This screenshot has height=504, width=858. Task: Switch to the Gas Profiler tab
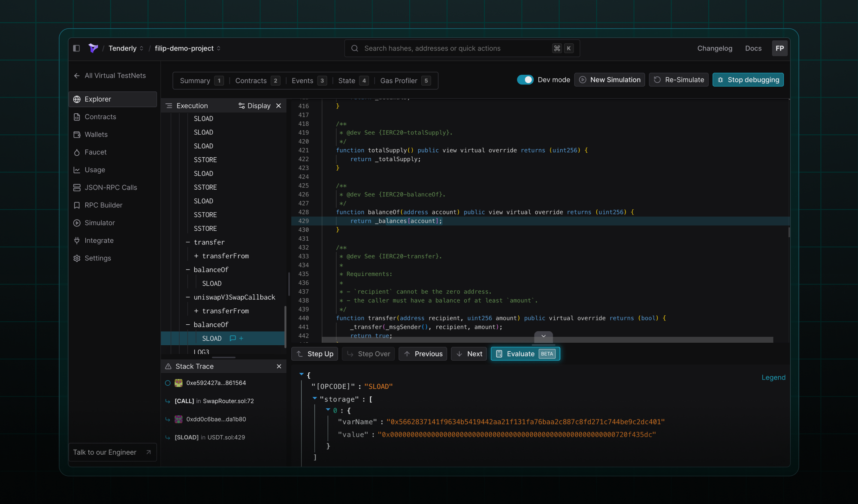tap(399, 81)
